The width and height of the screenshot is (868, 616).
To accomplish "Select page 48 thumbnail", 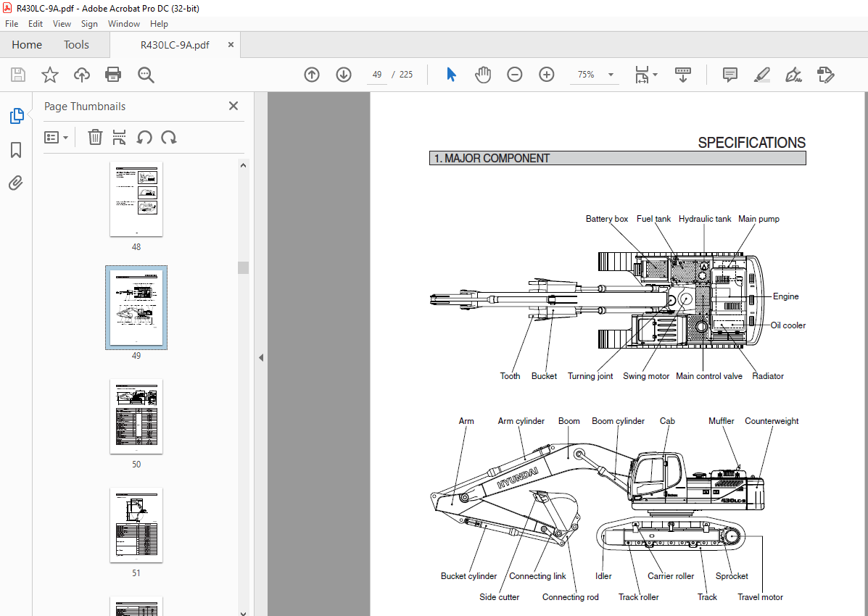I will 136,199.
